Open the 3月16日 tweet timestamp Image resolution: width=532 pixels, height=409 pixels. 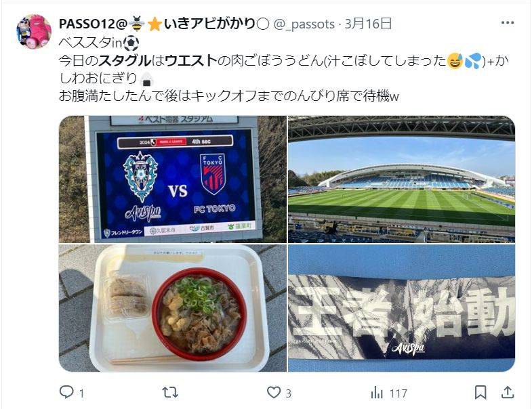pos(369,24)
